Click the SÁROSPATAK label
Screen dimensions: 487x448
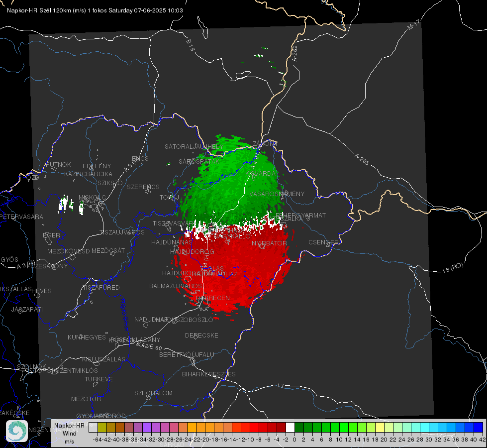(x=199, y=161)
